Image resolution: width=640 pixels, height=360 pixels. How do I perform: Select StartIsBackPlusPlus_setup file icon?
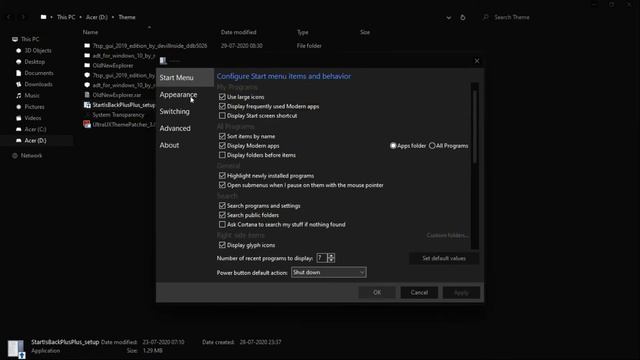point(87,105)
